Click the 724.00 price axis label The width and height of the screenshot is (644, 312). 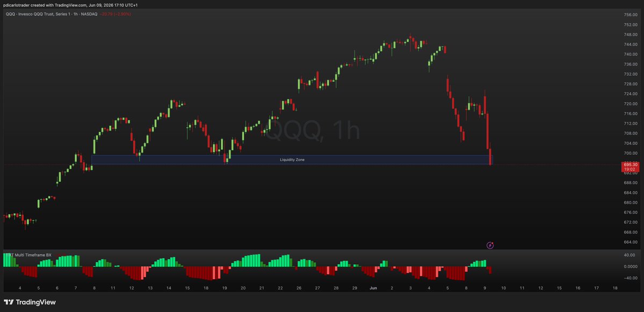tap(630, 93)
